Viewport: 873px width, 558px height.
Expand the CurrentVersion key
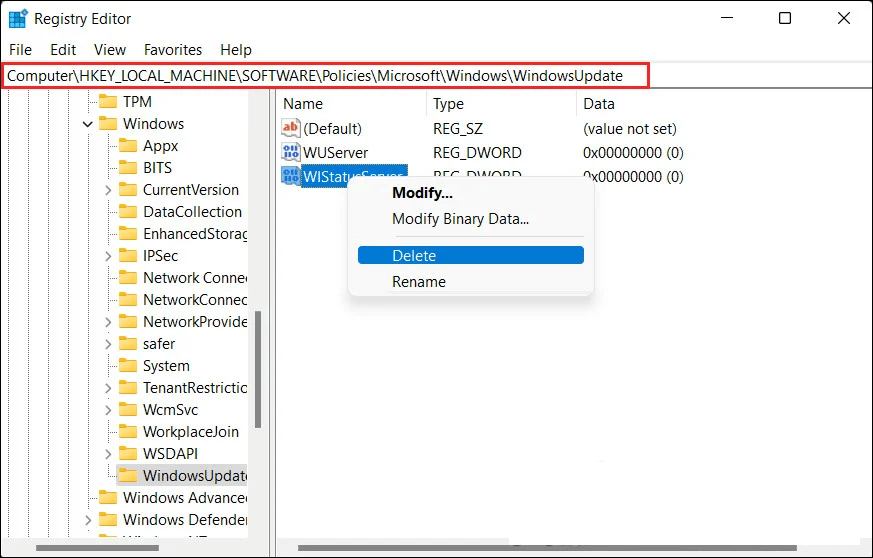coord(108,190)
